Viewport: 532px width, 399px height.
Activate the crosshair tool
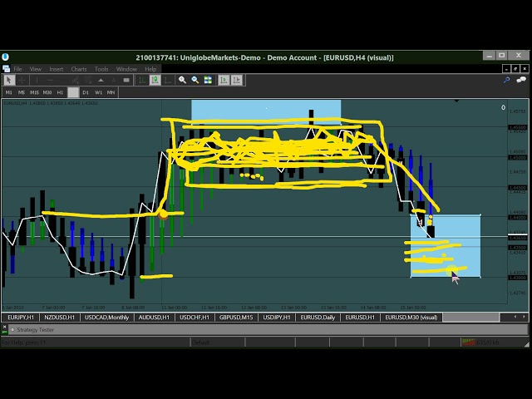(x=22, y=81)
